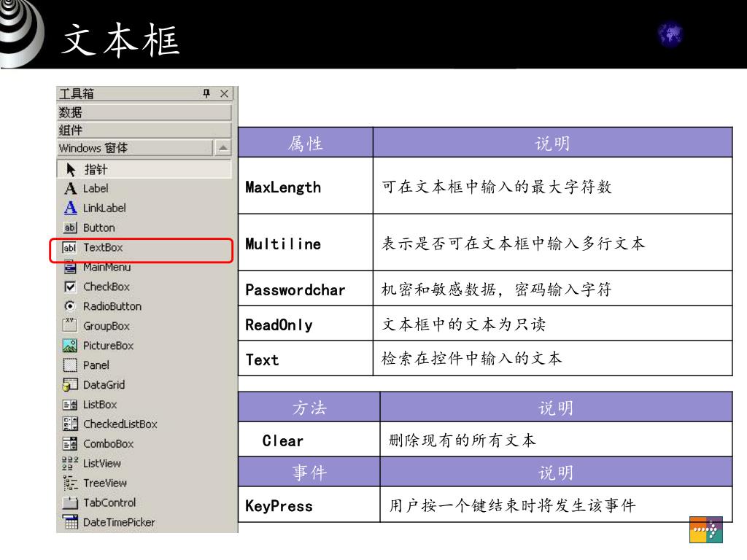The width and height of the screenshot is (747, 560).
Task: Select the TextBox item text
Action: click(x=103, y=248)
